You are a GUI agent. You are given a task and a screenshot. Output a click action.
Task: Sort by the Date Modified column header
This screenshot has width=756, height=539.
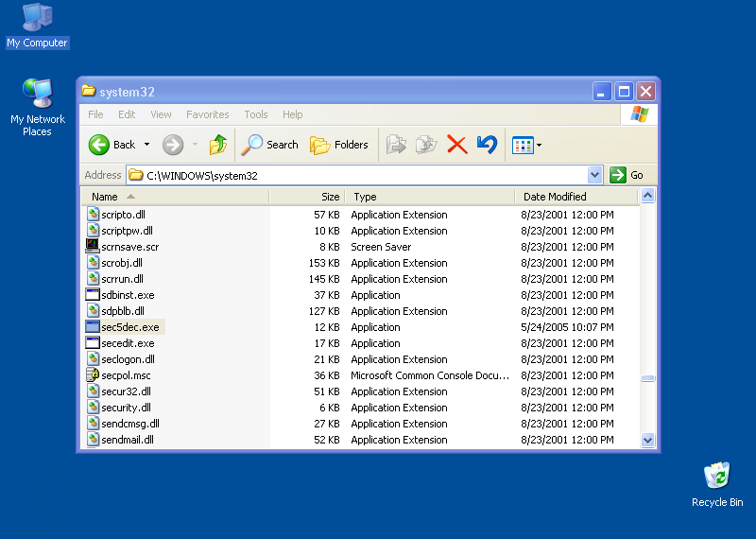(x=576, y=197)
